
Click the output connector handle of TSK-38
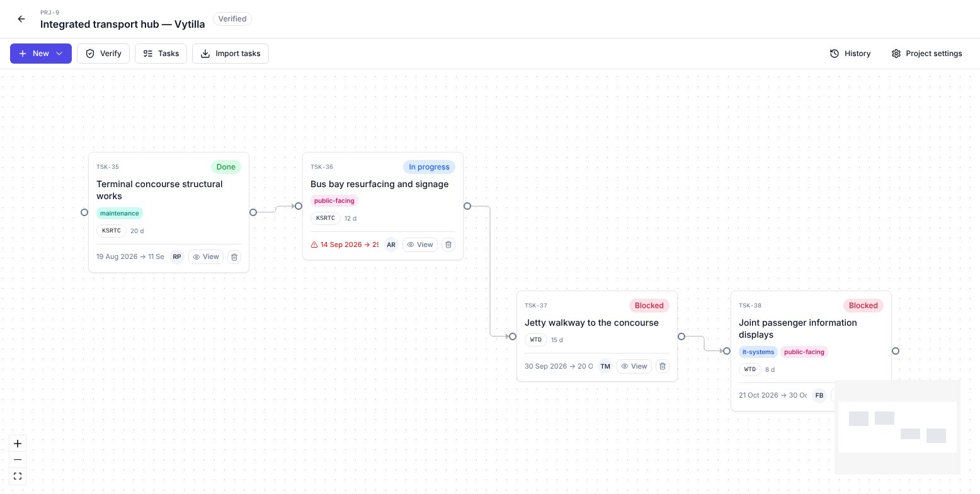(896, 351)
